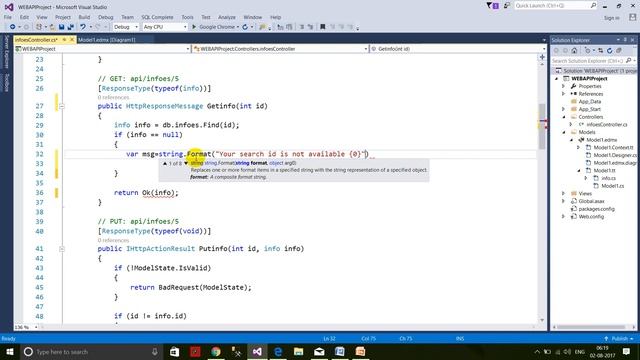Open the Analyze menu
The height and width of the screenshot is (360, 640).
click(x=227, y=17)
